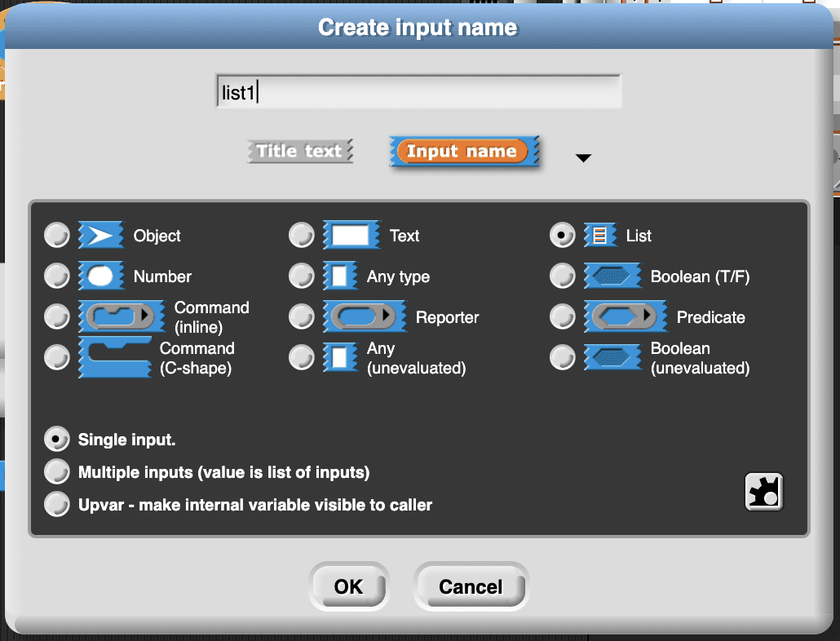Click the Number oval slot icon
Image resolution: width=840 pixels, height=641 pixels.
click(x=100, y=276)
